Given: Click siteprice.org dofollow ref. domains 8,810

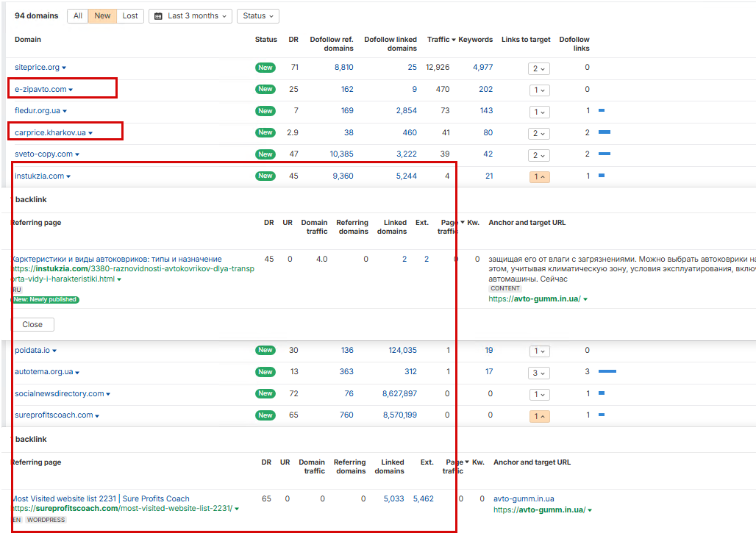Looking at the screenshot, I should point(343,68).
